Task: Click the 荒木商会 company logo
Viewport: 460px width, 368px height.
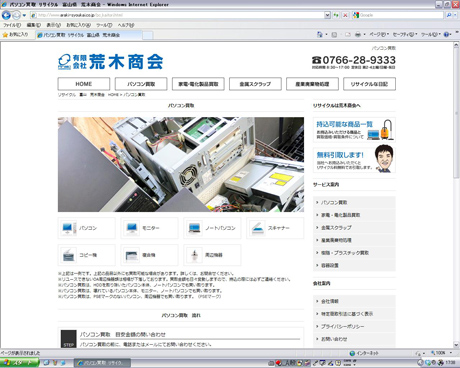Action: [111, 62]
